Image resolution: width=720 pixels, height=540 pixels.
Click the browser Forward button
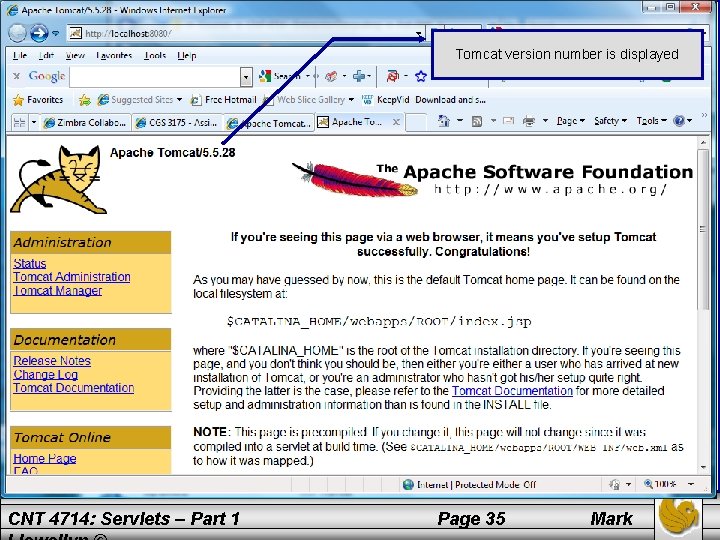39,33
